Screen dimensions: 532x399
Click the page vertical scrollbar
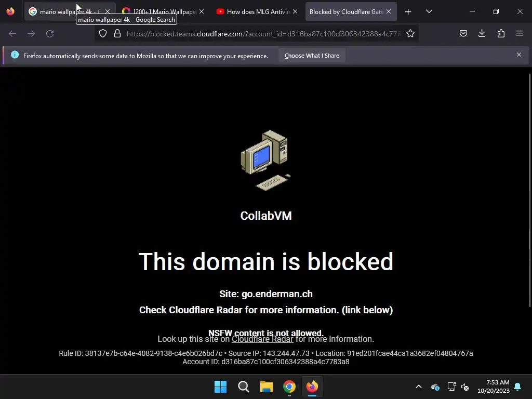click(x=529, y=190)
